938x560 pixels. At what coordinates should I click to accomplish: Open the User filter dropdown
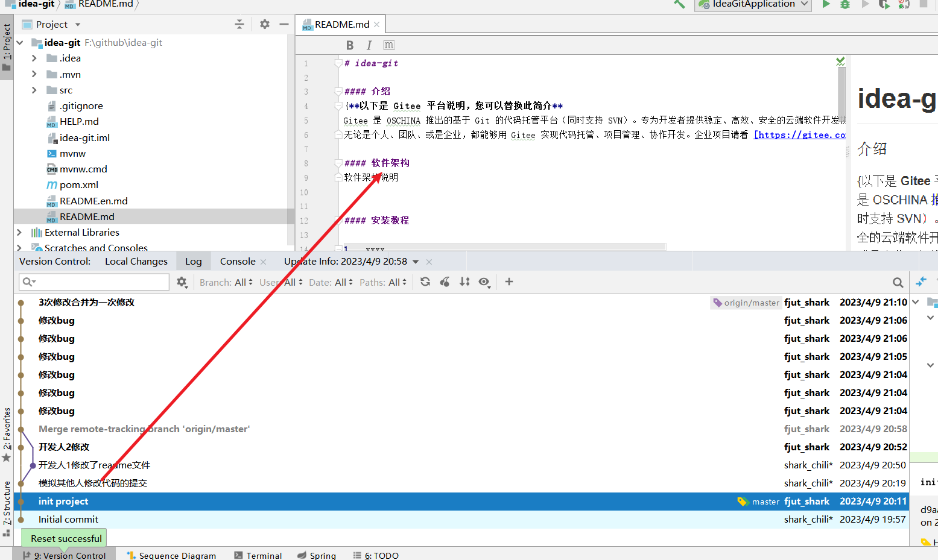[x=281, y=282]
